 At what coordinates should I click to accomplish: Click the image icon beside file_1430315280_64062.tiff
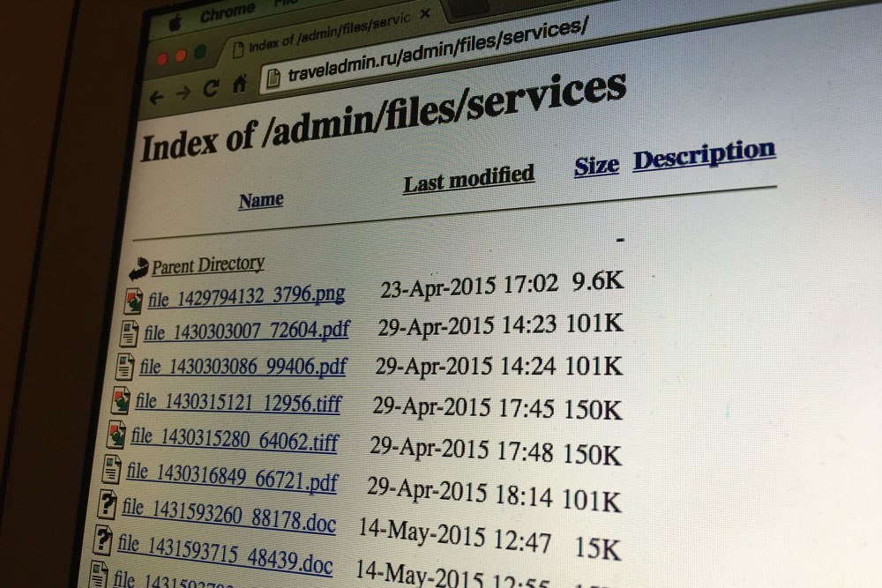pos(116,435)
